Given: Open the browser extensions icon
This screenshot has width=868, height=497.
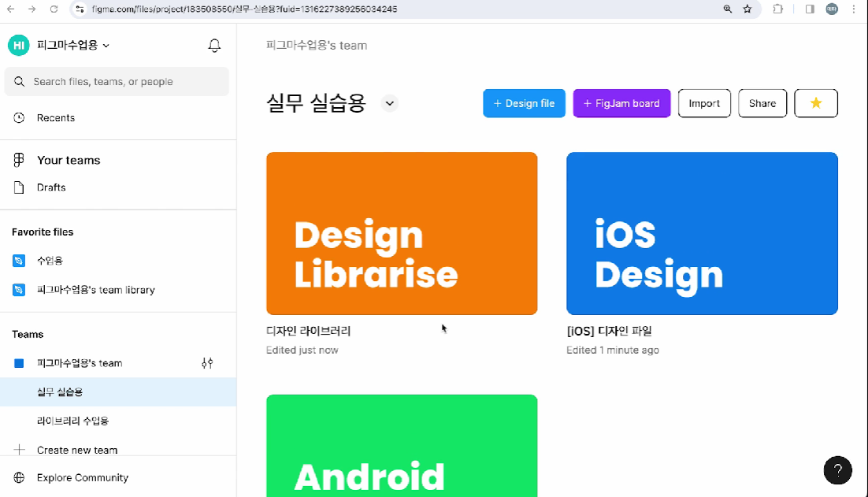Looking at the screenshot, I should (777, 9).
